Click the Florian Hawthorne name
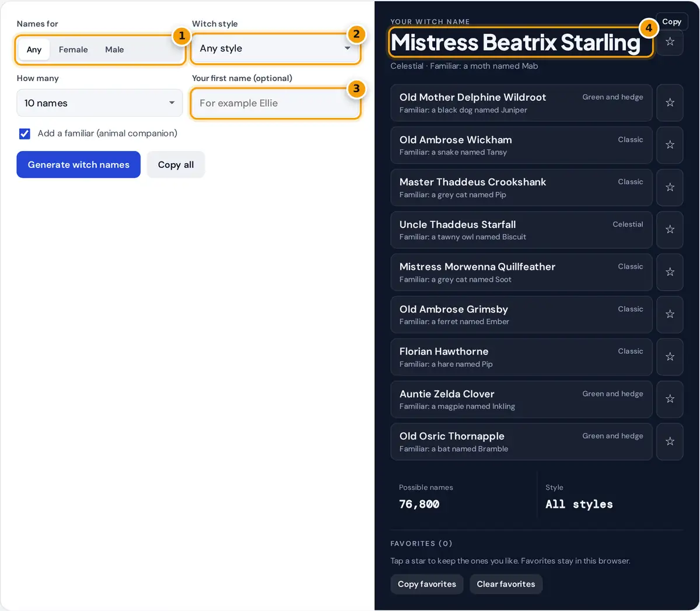Image resolution: width=700 pixels, height=611 pixels. tap(444, 352)
